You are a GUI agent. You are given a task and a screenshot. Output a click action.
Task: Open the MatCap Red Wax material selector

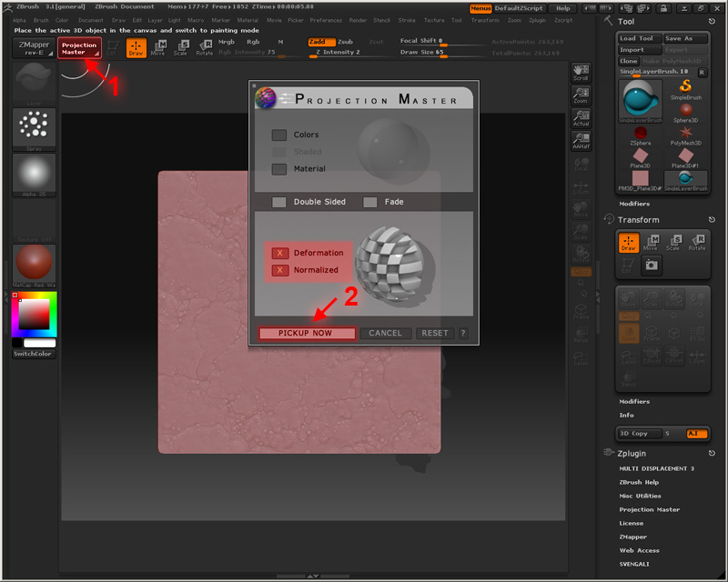pyautogui.click(x=34, y=266)
